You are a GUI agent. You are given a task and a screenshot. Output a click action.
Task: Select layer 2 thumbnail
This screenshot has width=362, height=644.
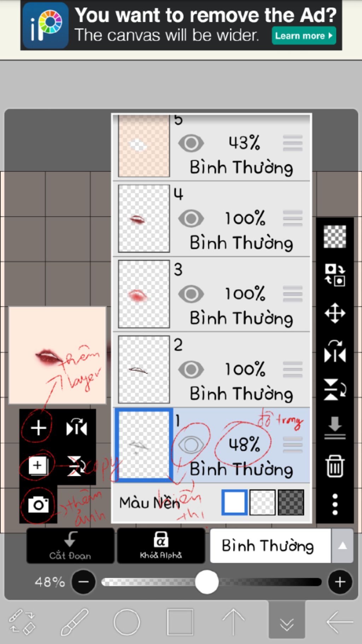pyautogui.click(x=144, y=369)
